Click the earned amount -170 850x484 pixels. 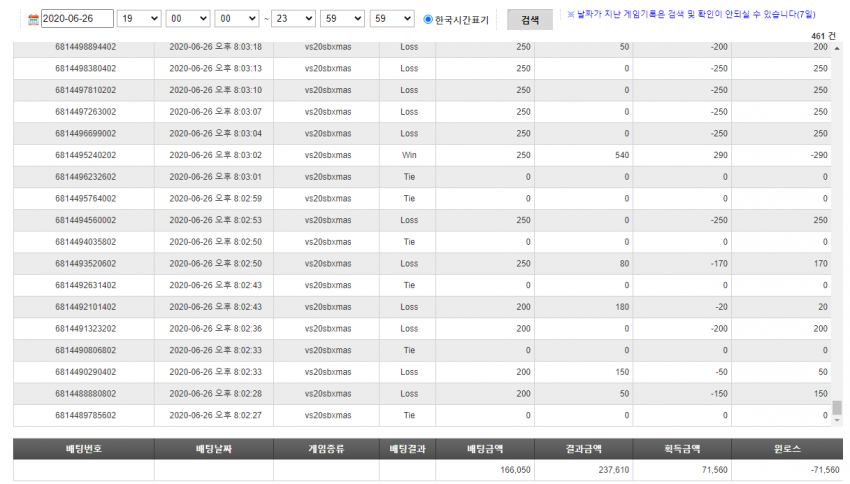pyautogui.click(x=719, y=264)
